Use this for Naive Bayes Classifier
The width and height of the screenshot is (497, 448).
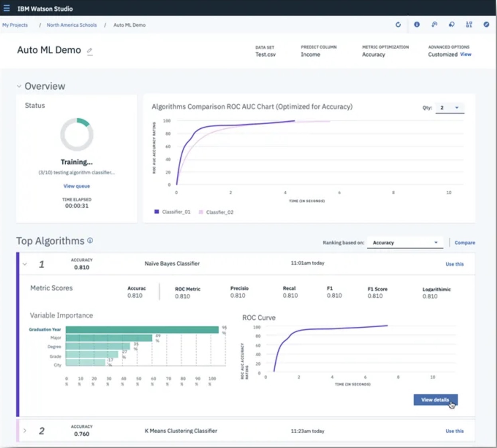click(x=455, y=264)
